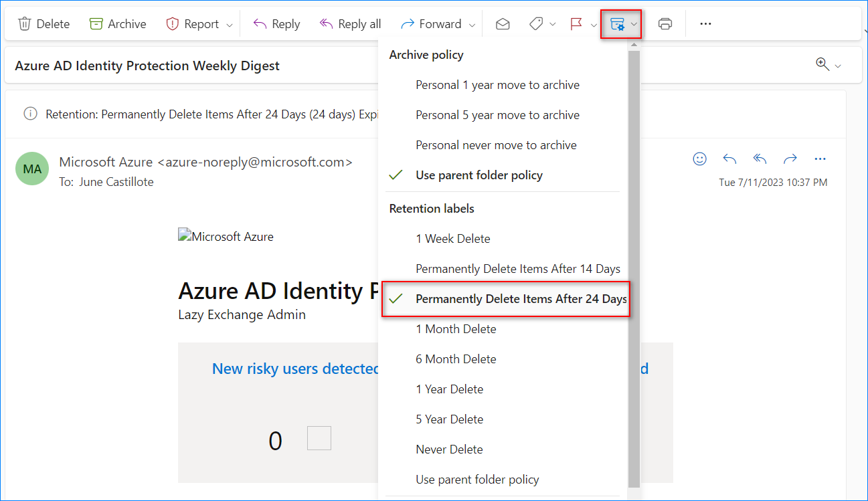This screenshot has width=868, height=501.
Task: Expand the Report dropdown arrow
Action: [230, 25]
